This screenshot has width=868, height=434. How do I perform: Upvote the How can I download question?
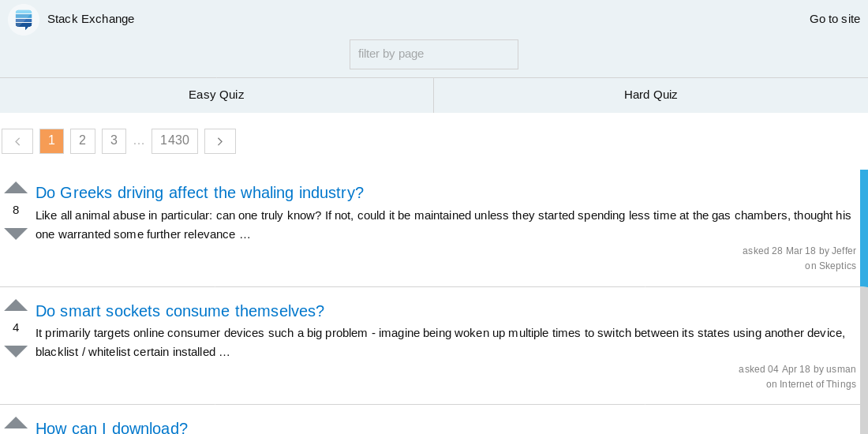[x=16, y=423]
